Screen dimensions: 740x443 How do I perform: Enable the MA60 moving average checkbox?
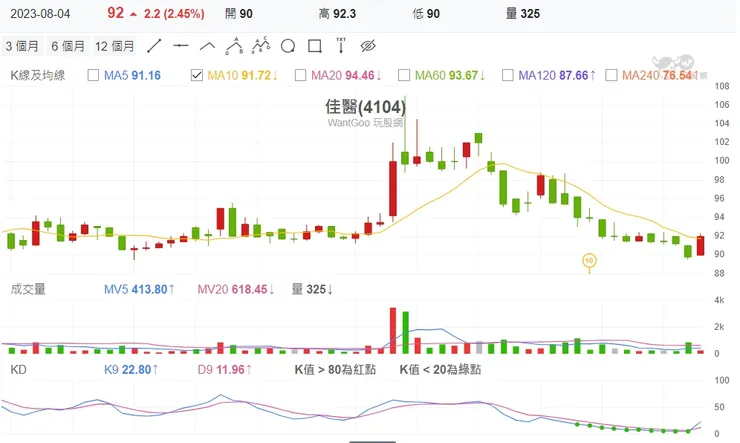click(404, 75)
